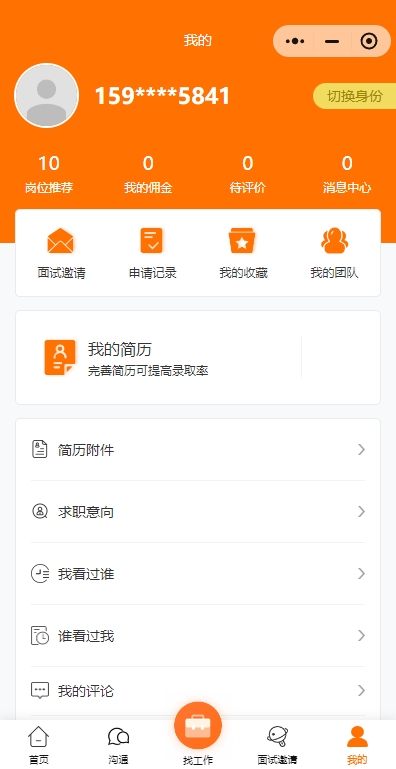Open the 简历附件 row label
Image resolution: width=396 pixels, height=769 pixels.
coord(86,450)
